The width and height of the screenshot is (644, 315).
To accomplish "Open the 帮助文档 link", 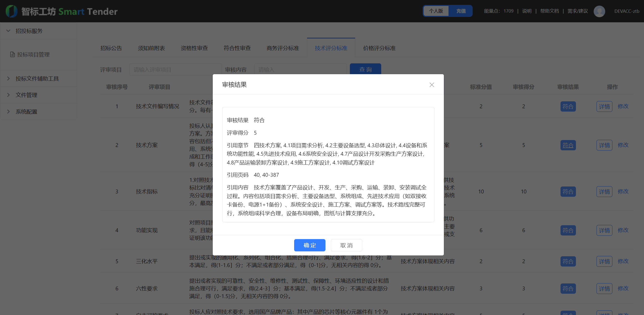I will click(549, 11).
